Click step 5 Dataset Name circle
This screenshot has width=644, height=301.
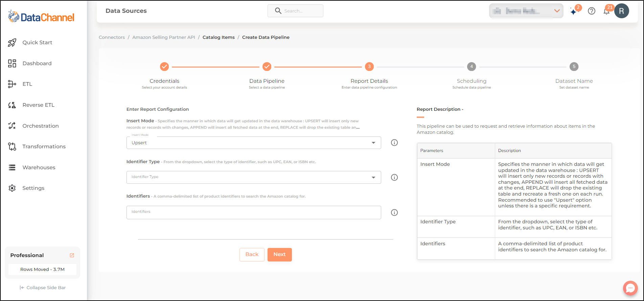point(574,67)
